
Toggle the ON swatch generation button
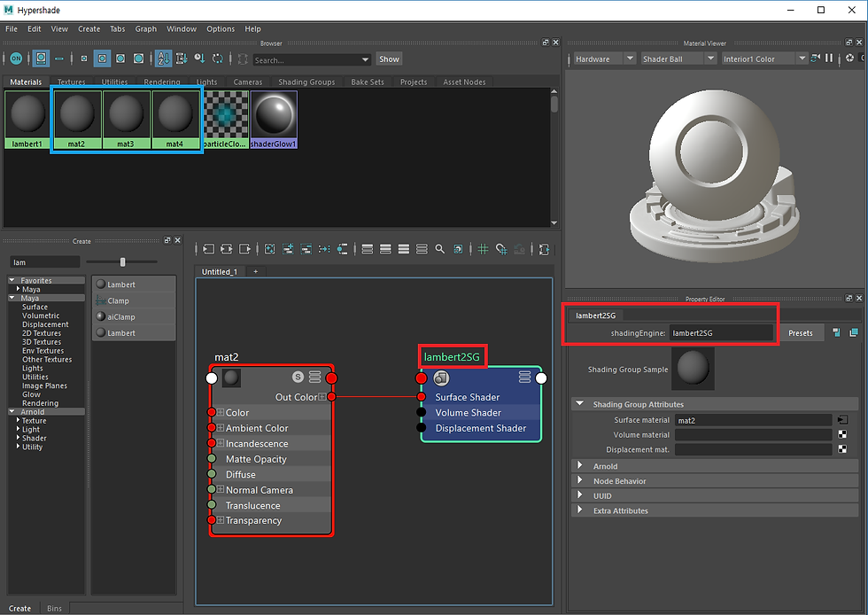[x=16, y=58]
